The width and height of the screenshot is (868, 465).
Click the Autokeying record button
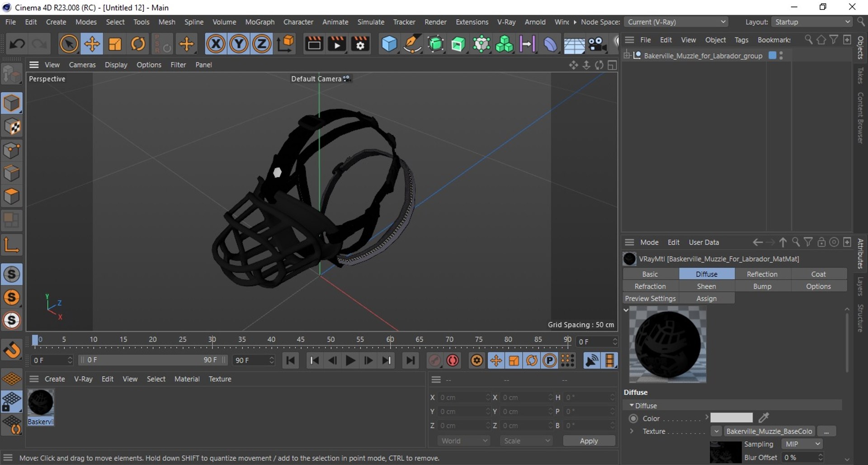pyautogui.click(x=453, y=361)
